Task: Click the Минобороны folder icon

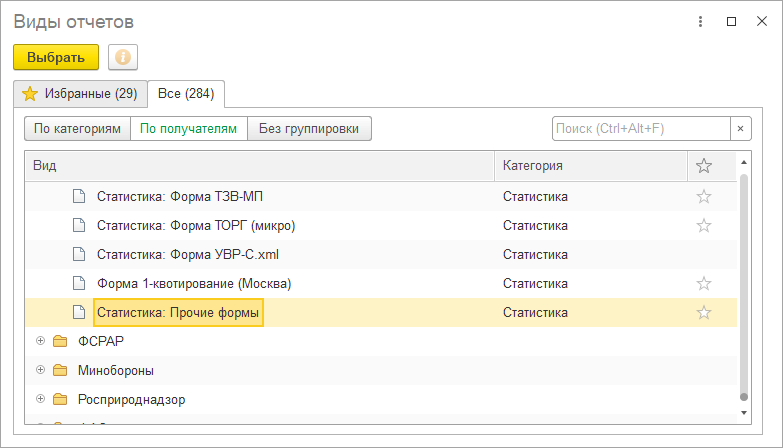Action: coord(60,370)
